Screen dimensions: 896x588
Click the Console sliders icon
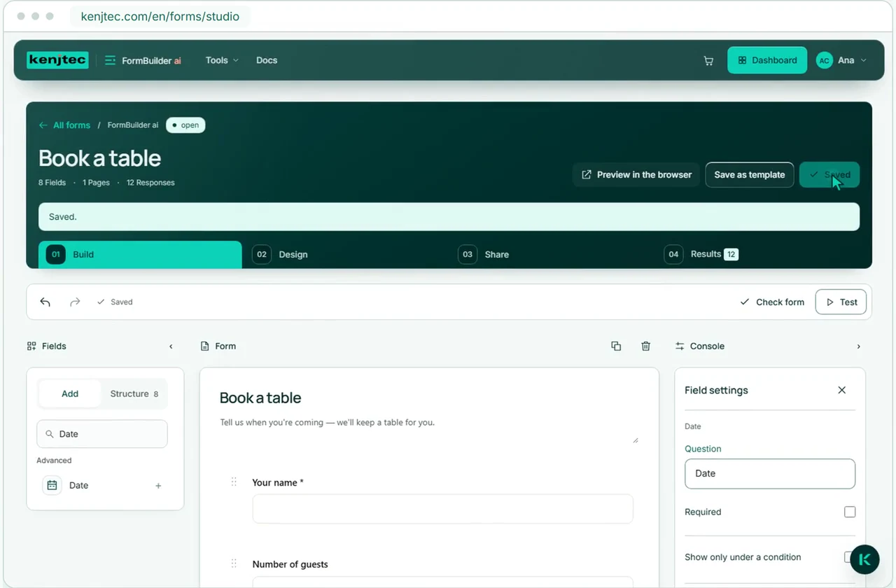click(680, 346)
